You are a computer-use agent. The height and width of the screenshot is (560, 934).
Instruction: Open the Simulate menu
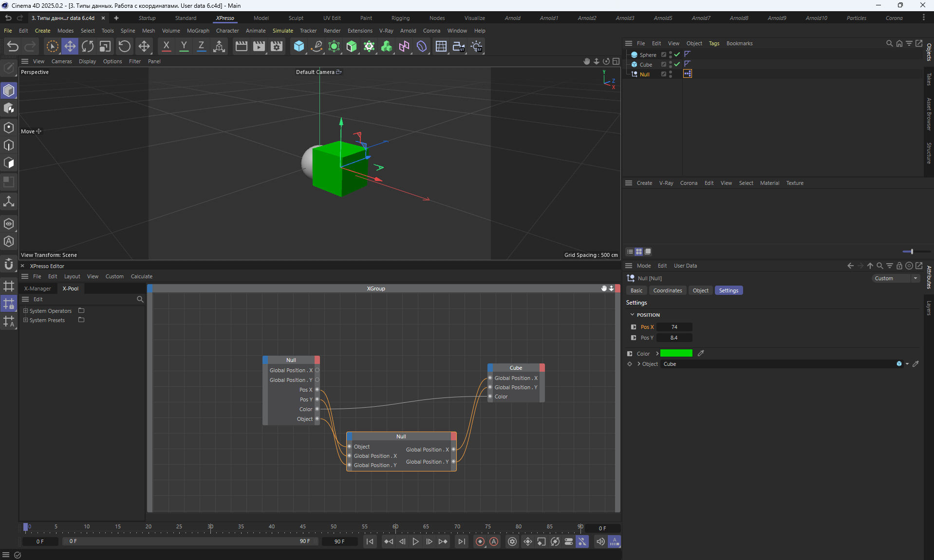click(282, 31)
